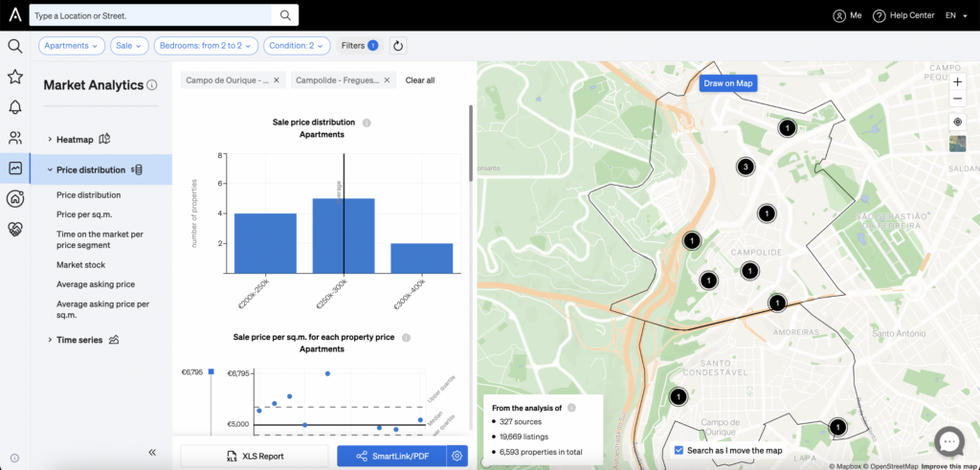Toggle 'Search as I move the map' checkbox
Image resolution: width=980 pixels, height=470 pixels.
point(679,450)
